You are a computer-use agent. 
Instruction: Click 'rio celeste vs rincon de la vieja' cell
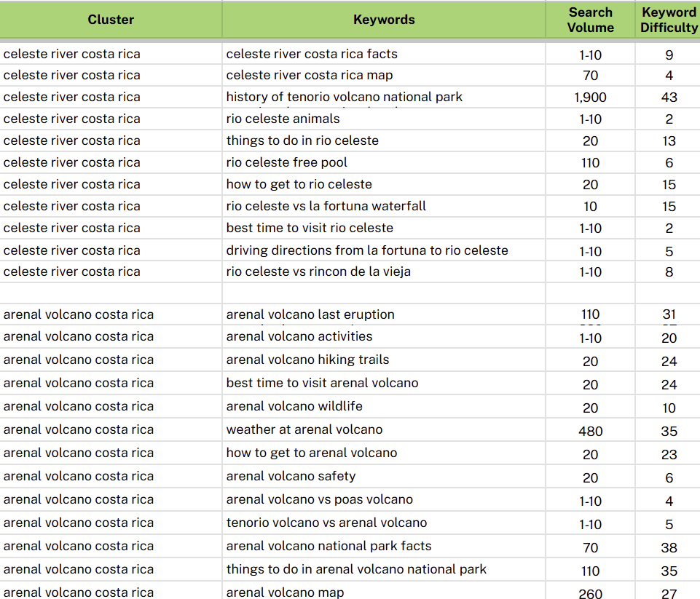click(384, 272)
